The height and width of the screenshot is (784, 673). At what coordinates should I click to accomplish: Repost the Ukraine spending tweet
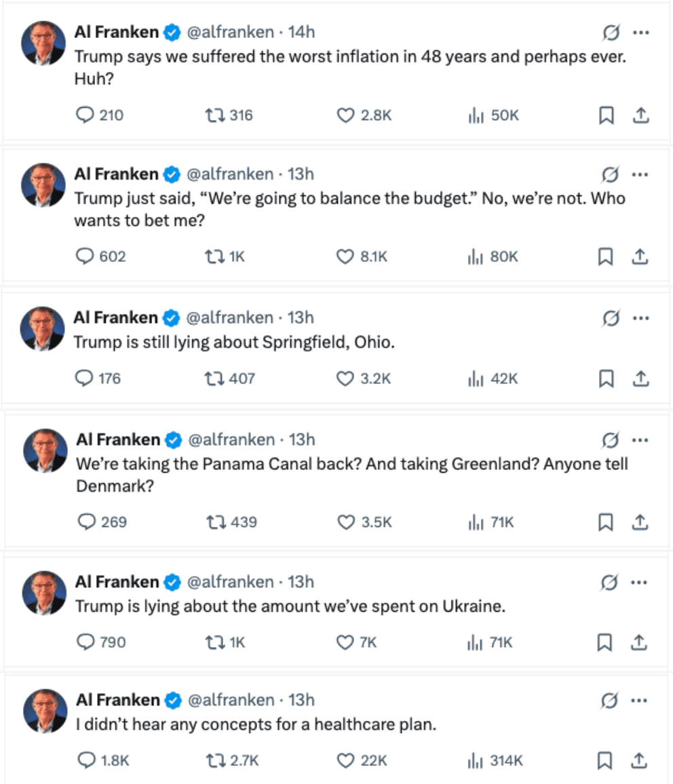[x=214, y=642]
